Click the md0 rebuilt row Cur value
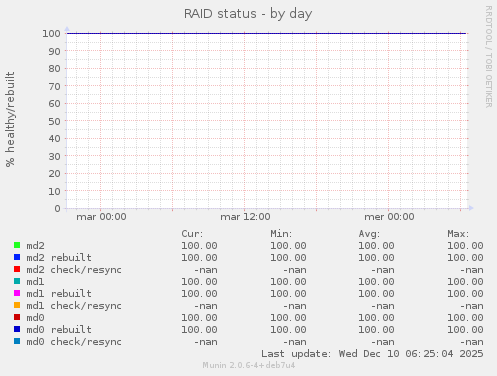497x376 pixels. click(199, 330)
